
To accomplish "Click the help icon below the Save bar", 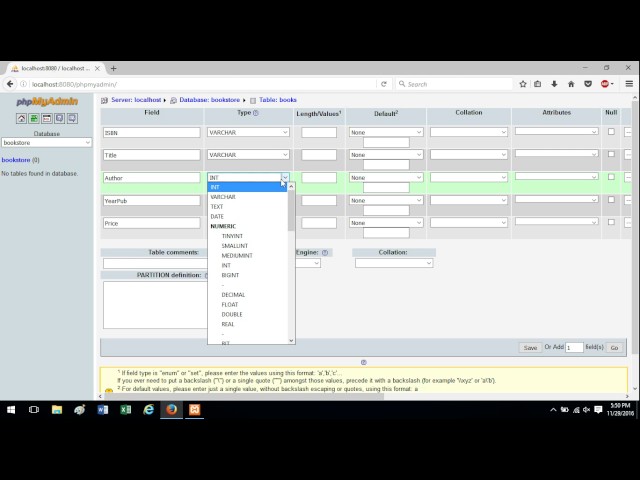I will (x=364, y=362).
